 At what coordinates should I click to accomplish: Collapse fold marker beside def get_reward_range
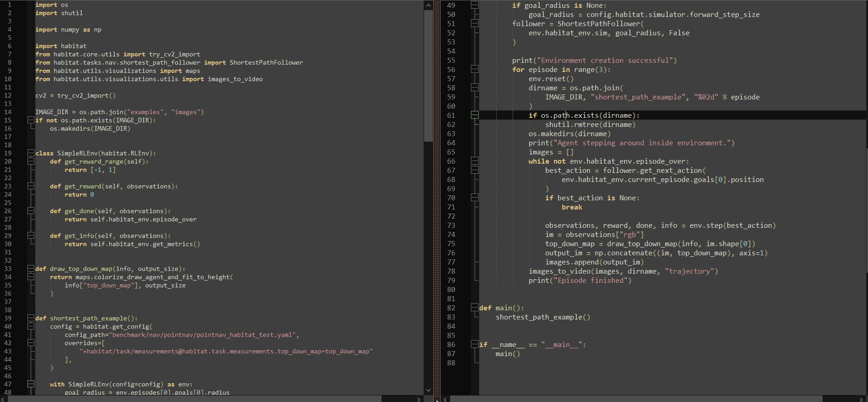31,161
